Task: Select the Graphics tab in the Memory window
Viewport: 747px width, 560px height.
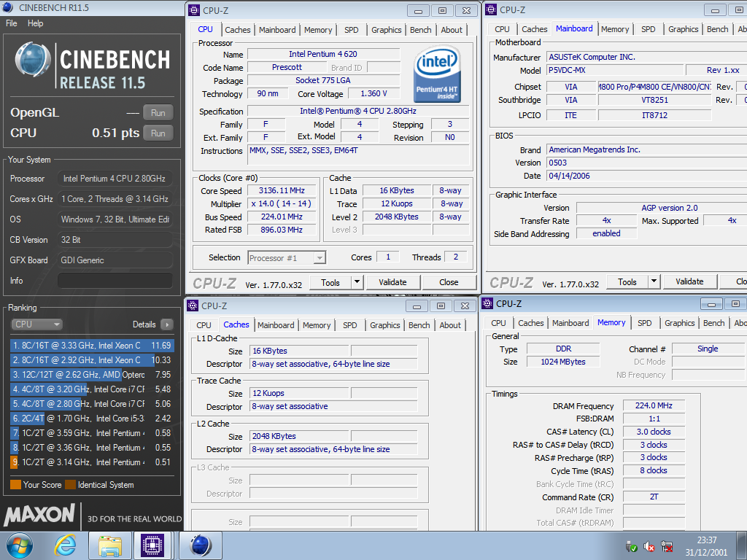Action: pyautogui.click(x=679, y=323)
